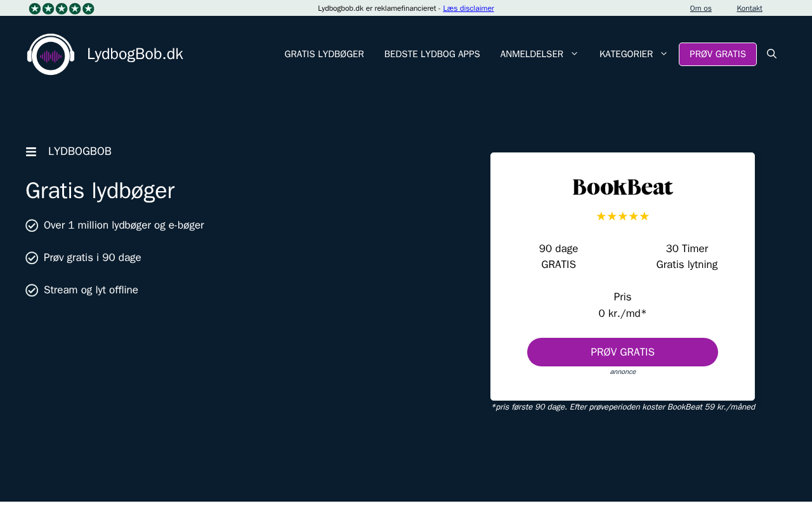Expand the Kategorier dropdown chevron
Image resolution: width=812 pixels, height=508 pixels.
(664, 54)
